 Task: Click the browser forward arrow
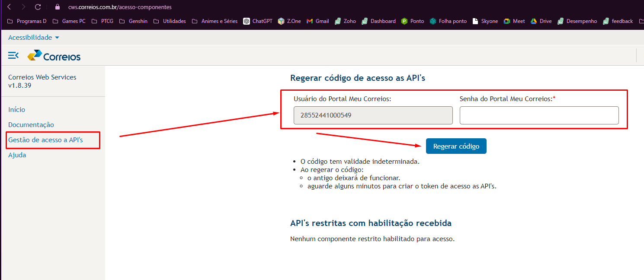(x=23, y=7)
